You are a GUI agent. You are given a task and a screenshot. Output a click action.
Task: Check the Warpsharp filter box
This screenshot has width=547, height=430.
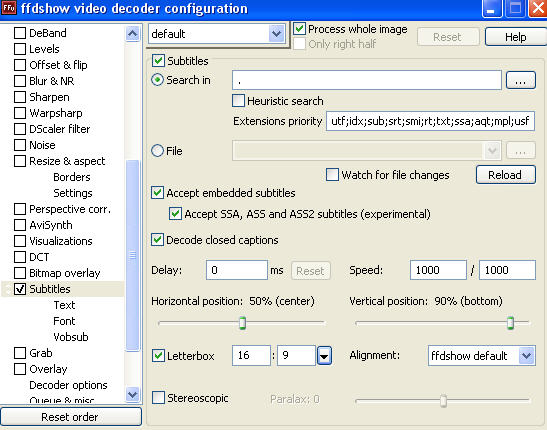pos(20,113)
